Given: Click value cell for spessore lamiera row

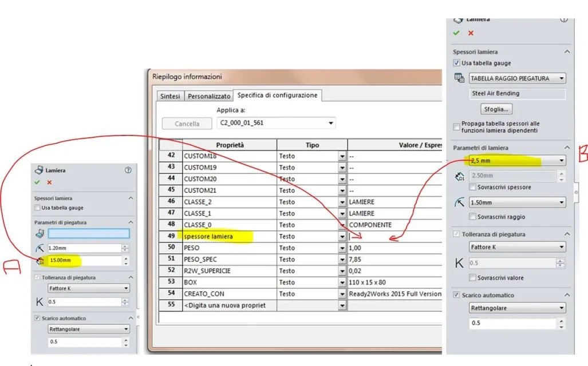Looking at the screenshot, I should tap(395, 236).
